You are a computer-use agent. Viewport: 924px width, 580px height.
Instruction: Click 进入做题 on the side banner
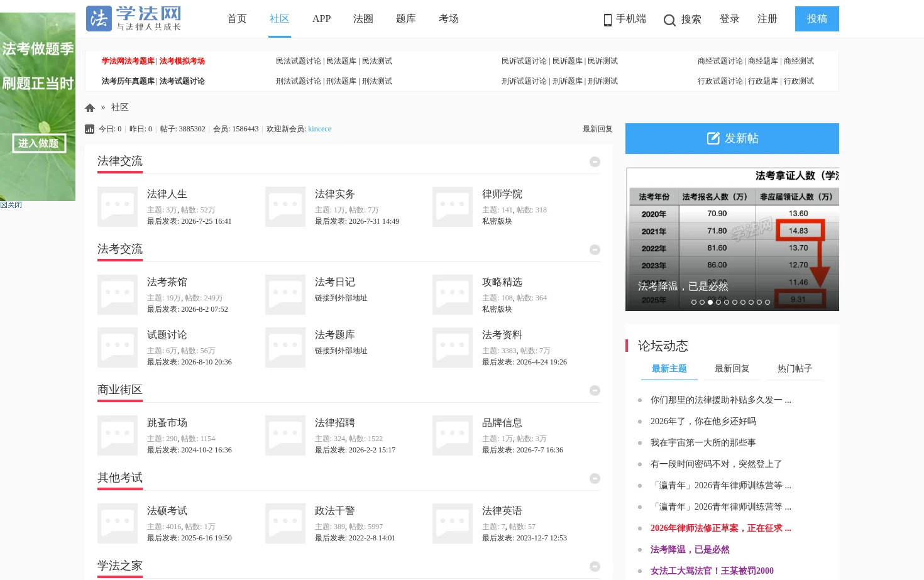click(x=39, y=143)
